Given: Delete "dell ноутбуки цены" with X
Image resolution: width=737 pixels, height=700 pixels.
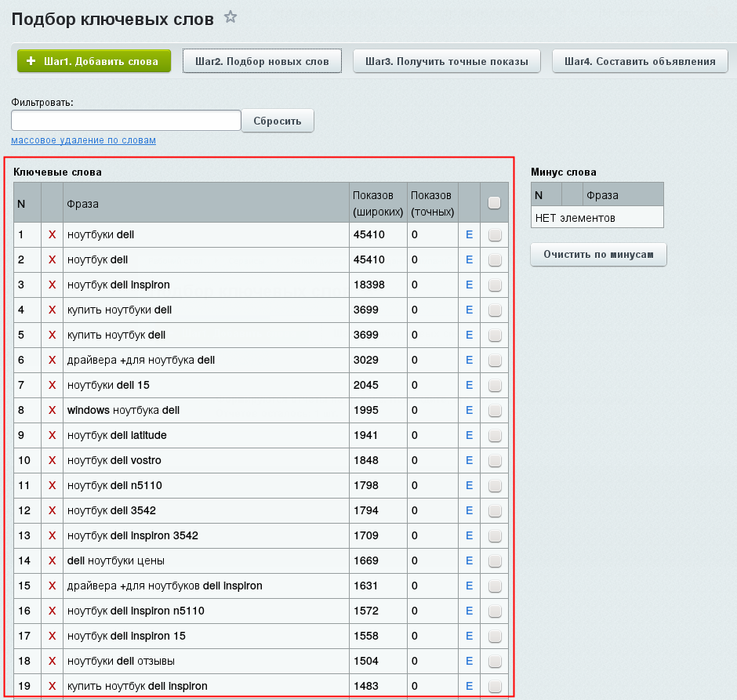Looking at the screenshot, I should (53, 560).
